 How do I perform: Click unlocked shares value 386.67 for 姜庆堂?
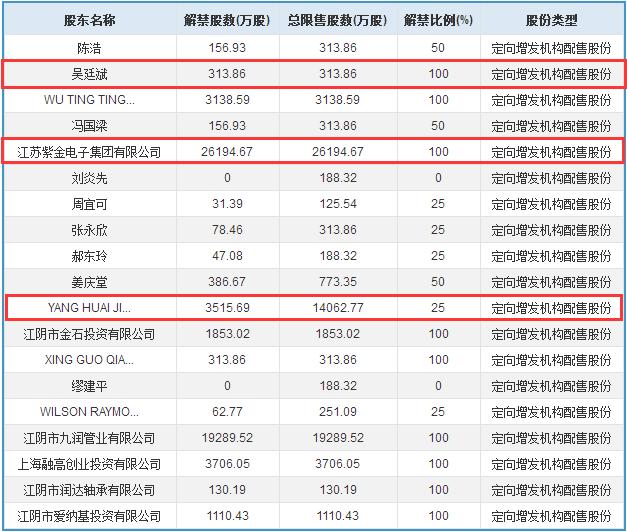pos(227,282)
